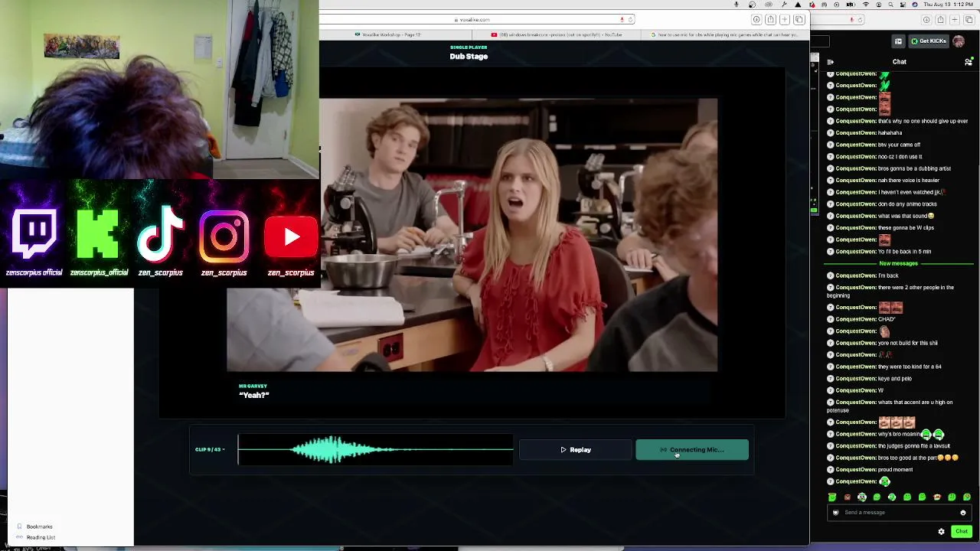Click the Dub Stage heading
Image resolution: width=980 pixels, height=551 pixels.
click(469, 57)
